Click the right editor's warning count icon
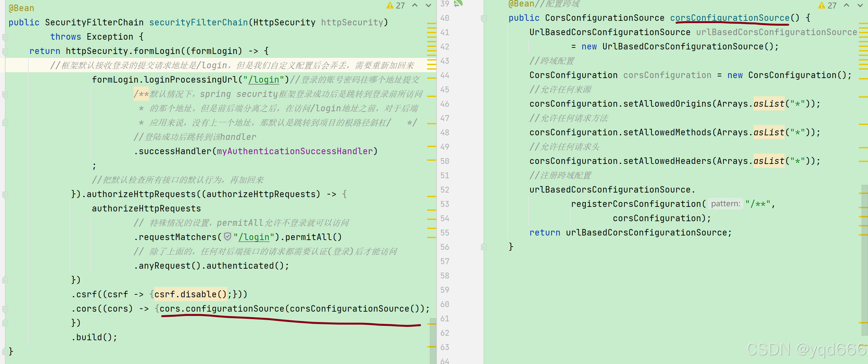Image resolution: width=868 pixels, height=364 pixels. click(821, 6)
